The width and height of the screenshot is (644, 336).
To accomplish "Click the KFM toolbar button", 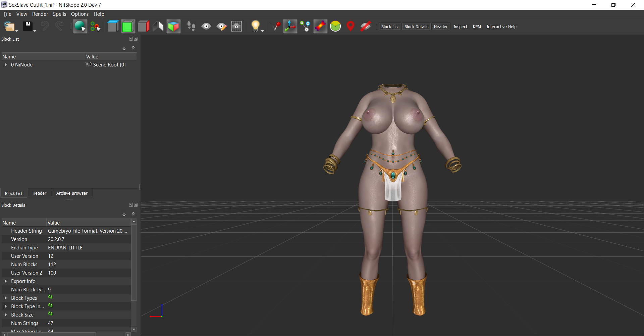I will point(477,27).
